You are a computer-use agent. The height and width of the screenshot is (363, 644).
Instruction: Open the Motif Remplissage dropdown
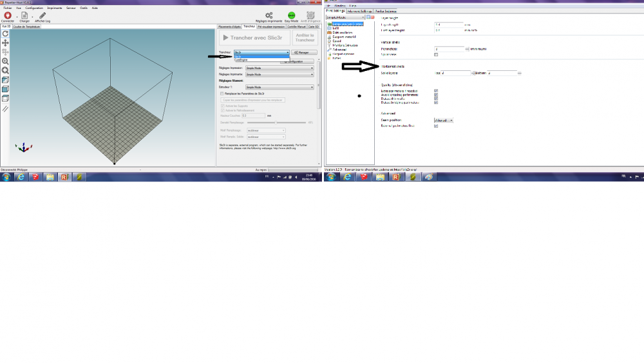click(266, 130)
